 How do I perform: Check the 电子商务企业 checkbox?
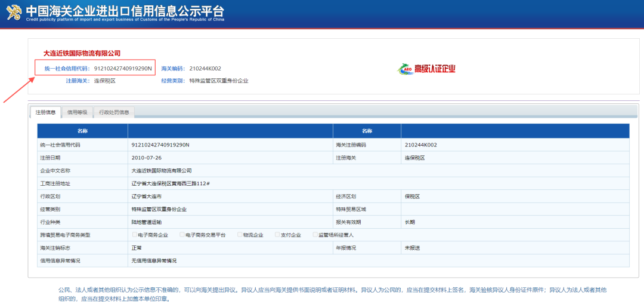[135, 235]
